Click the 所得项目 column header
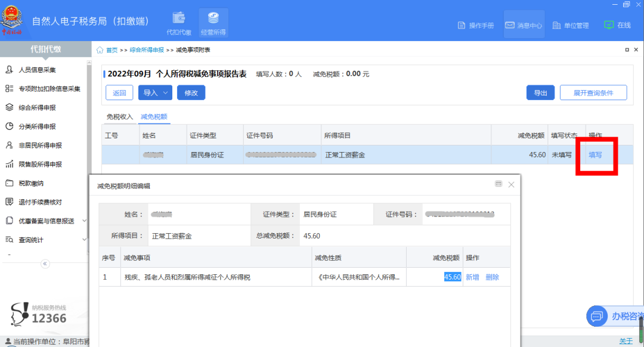 [x=406, y=135]
